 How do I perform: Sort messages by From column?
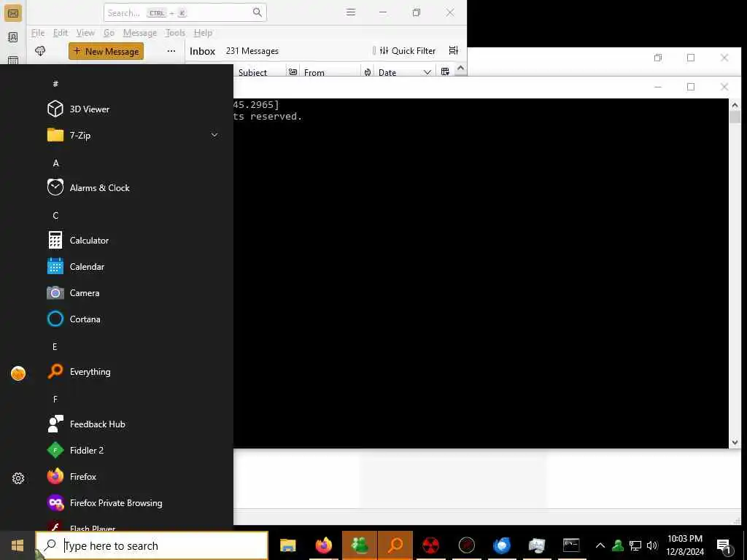coord(314,72)
